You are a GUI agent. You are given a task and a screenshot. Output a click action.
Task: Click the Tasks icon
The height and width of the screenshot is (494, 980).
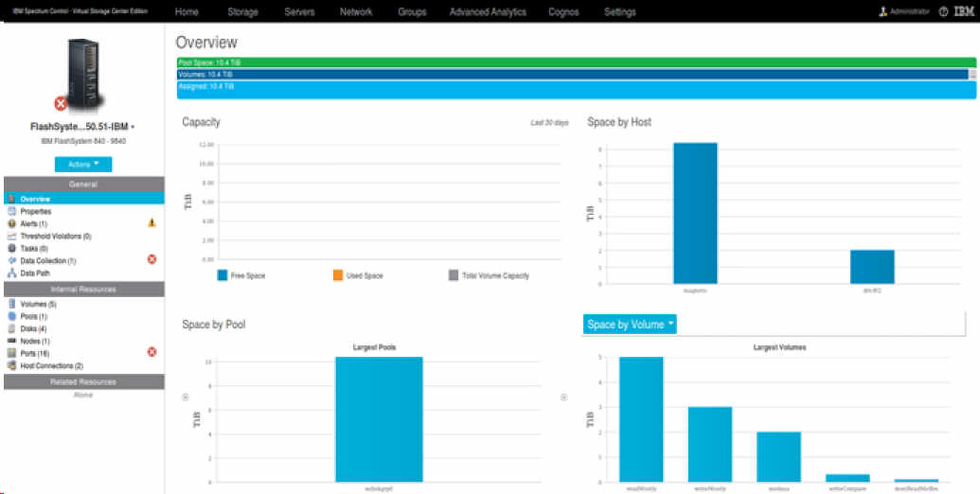pyautogui.click(x=11, y=248)
